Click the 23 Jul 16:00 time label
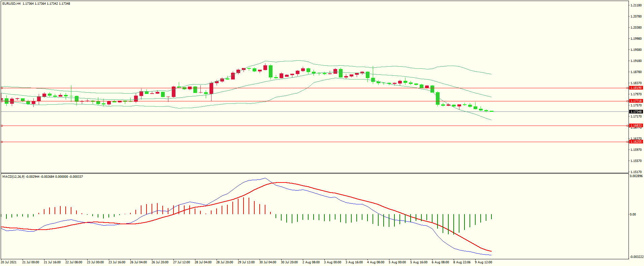This screenshot has width=644, height=266. (x=117, y=262)
